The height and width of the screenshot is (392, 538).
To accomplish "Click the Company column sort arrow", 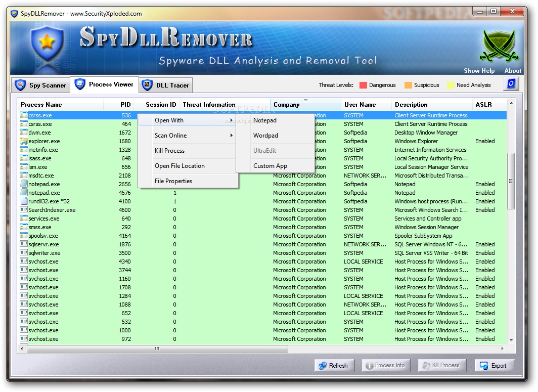I will 306,100.
